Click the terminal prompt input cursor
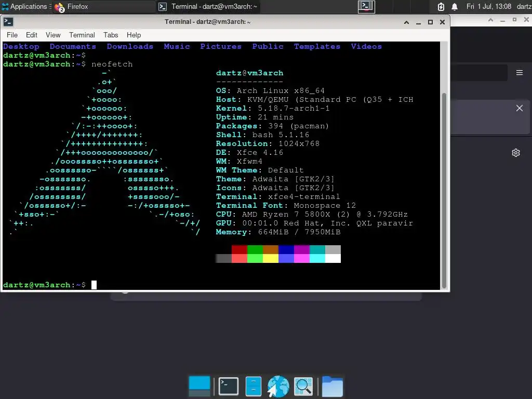Image resolution: width=532 pixels, height=399 pixels. 94,285
